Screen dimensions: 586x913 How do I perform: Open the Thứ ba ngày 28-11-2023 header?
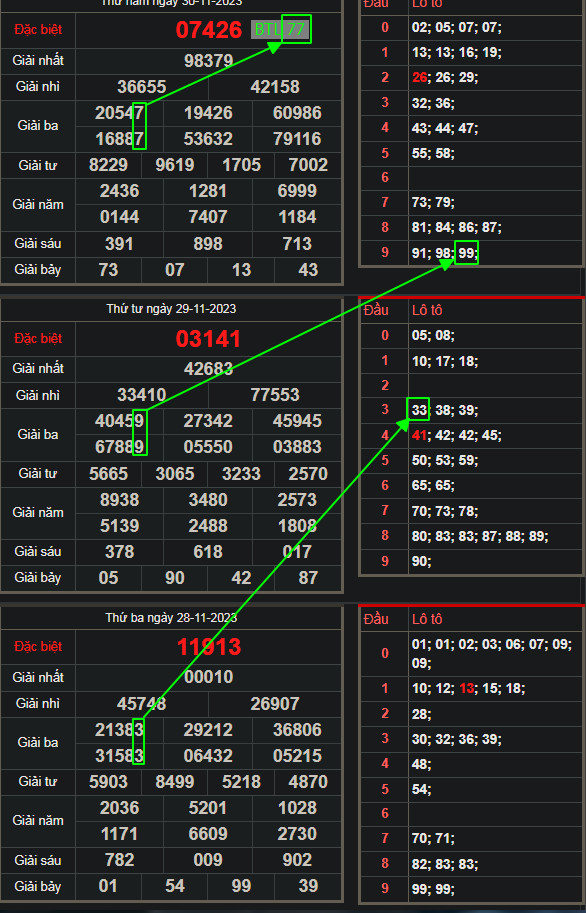[x=171, y=617]
